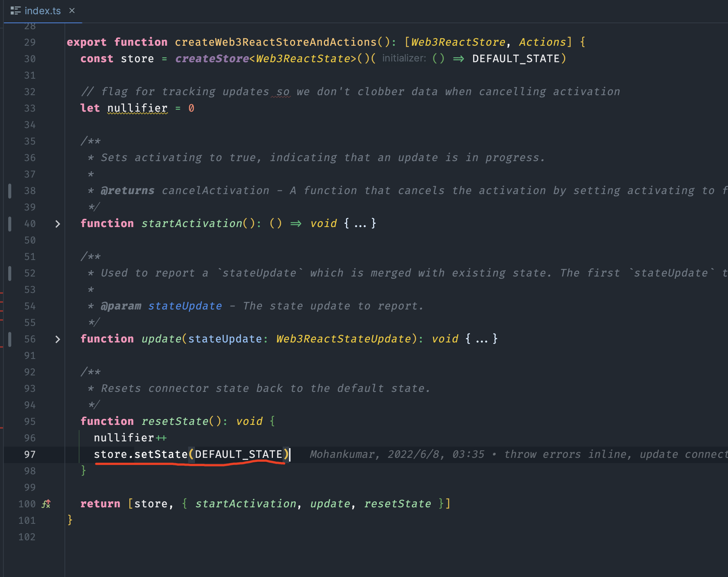Image resolution: width=728 pixels, height=577 pixels.
Task: Click the ellipsis fold placeholder in update function
Action: [481, 339]
